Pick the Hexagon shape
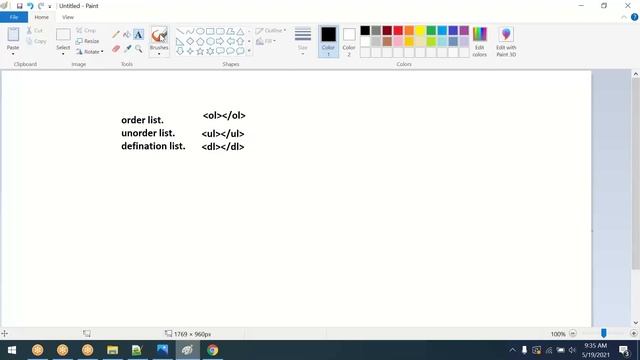Screen dimensions: 640x360 pos(210,42)
